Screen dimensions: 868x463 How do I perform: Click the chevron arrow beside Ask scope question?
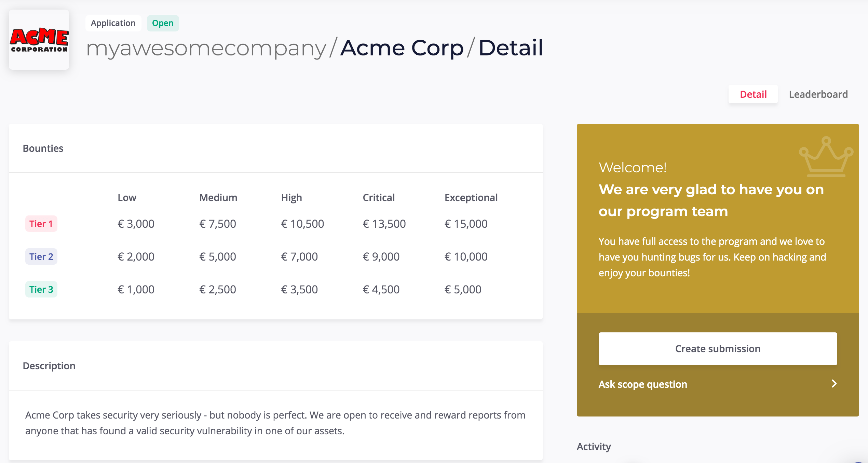point(834,384)
